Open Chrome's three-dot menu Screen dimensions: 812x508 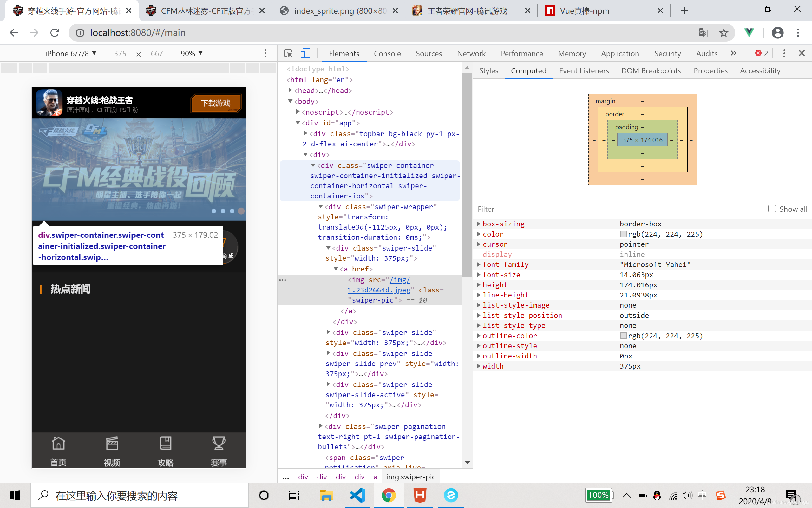pos(798,33)
